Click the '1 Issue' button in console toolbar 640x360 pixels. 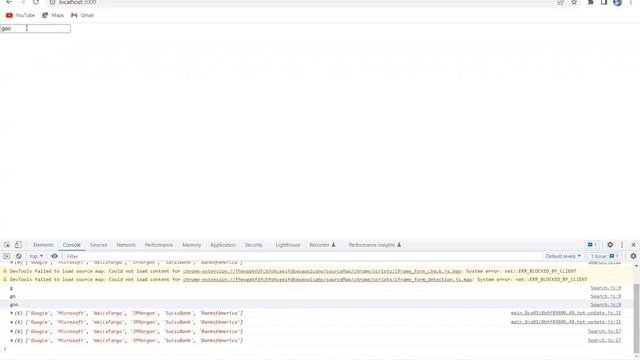tap(604, 256)
